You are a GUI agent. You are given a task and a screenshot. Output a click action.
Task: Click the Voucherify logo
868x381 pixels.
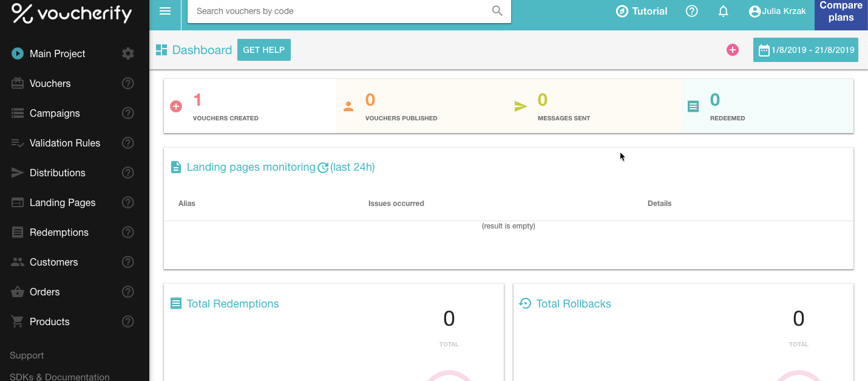point(72,13)
